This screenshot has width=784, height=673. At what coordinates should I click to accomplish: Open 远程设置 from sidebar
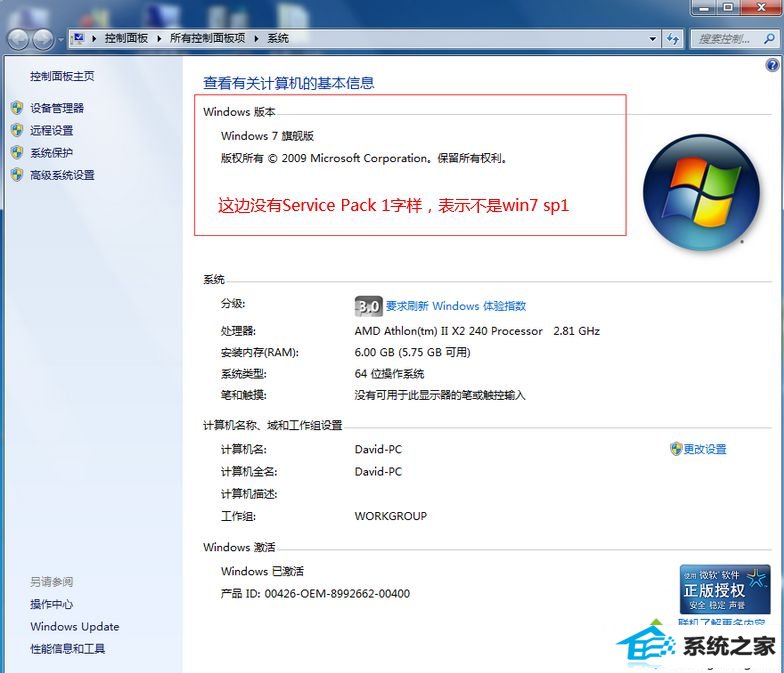[52, 130]
